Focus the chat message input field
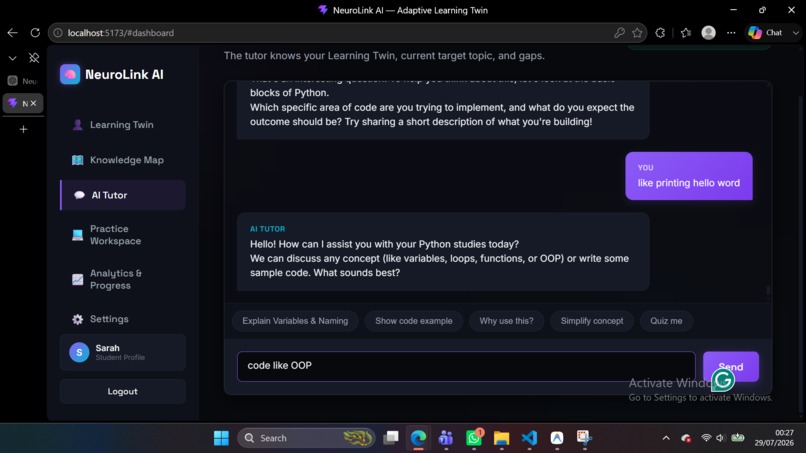This screenshot has width=806, height=453. 466,366
